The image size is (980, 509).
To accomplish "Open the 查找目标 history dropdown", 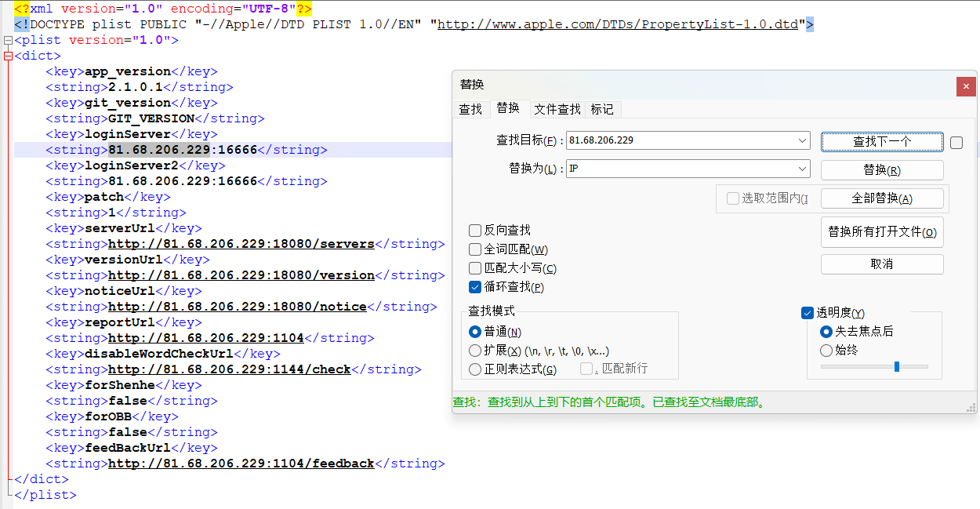I will [x=802, y=140].
